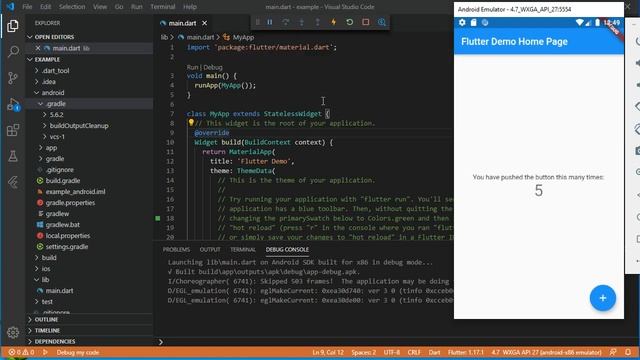Click the Step Out debug button
Viewport: 640px width, 360px height.
click(318, 22)
